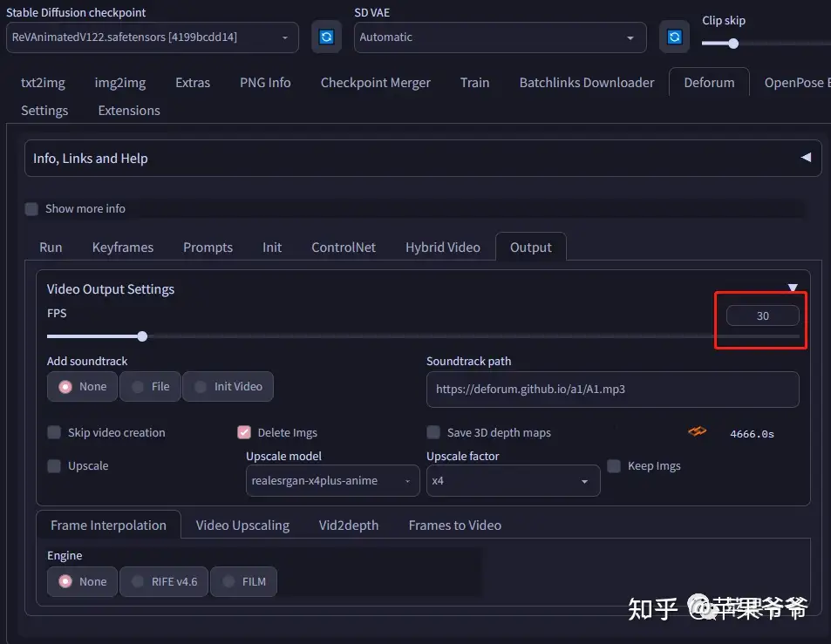Open the Extensions tab
The image size is (831, 644).
129,110
